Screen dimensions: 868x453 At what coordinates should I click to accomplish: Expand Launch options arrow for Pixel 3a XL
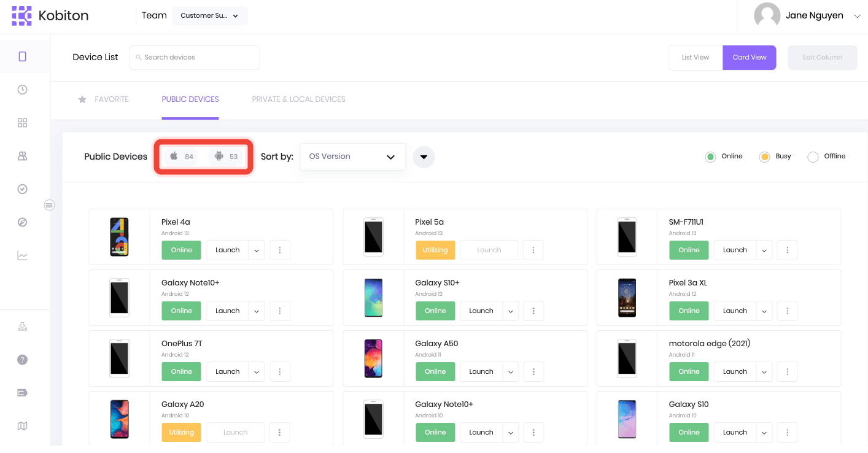tap(764, 311)
